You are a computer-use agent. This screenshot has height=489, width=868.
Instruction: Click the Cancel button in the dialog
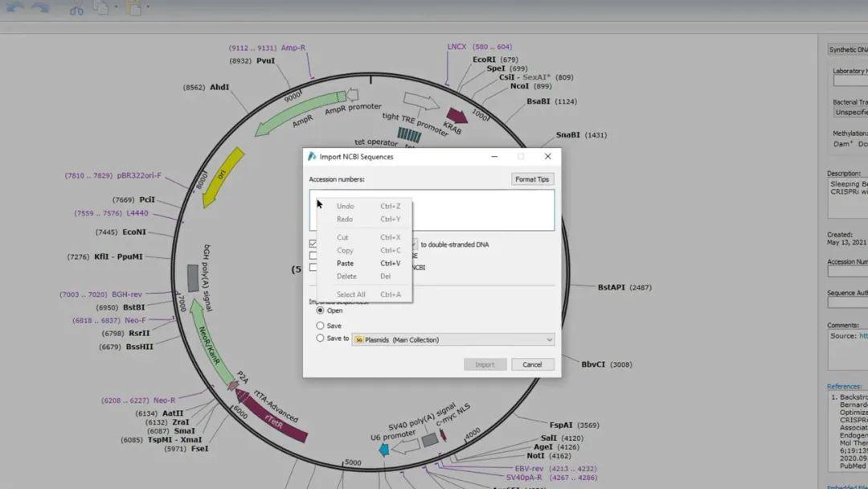click(x=532, y=364)
